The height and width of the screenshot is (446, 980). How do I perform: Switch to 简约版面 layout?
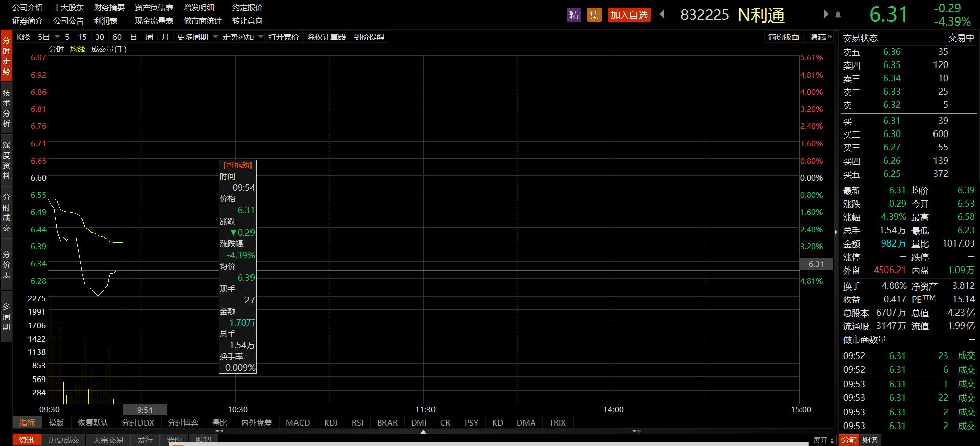click(x=784, y=37)
